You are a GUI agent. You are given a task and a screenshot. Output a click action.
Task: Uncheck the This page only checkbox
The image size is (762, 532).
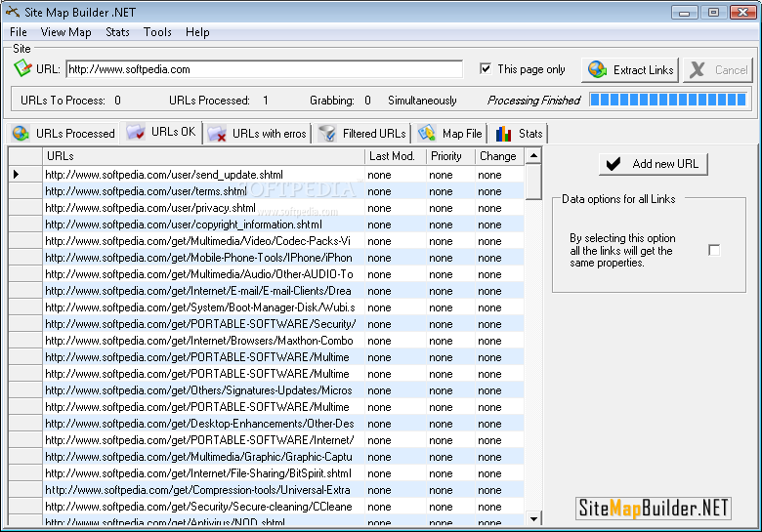tap(485, 69)
